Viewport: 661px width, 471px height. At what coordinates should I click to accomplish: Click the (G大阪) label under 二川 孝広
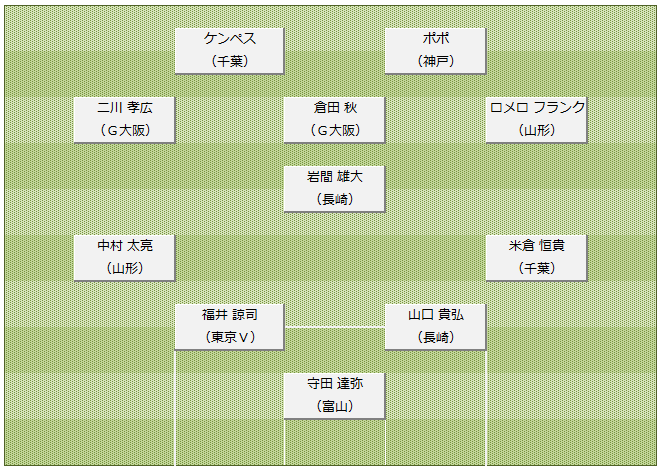[125, 130]
